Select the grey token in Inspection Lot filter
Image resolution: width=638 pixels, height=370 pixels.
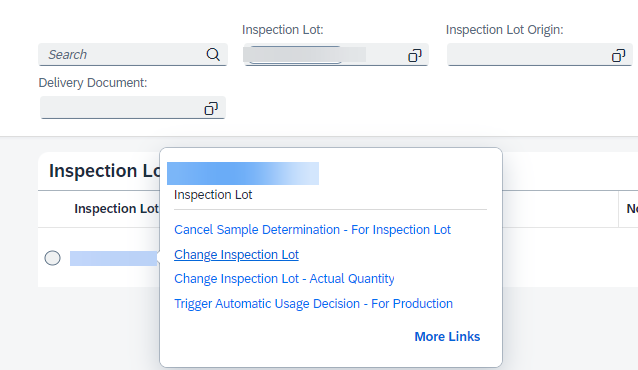304,55
